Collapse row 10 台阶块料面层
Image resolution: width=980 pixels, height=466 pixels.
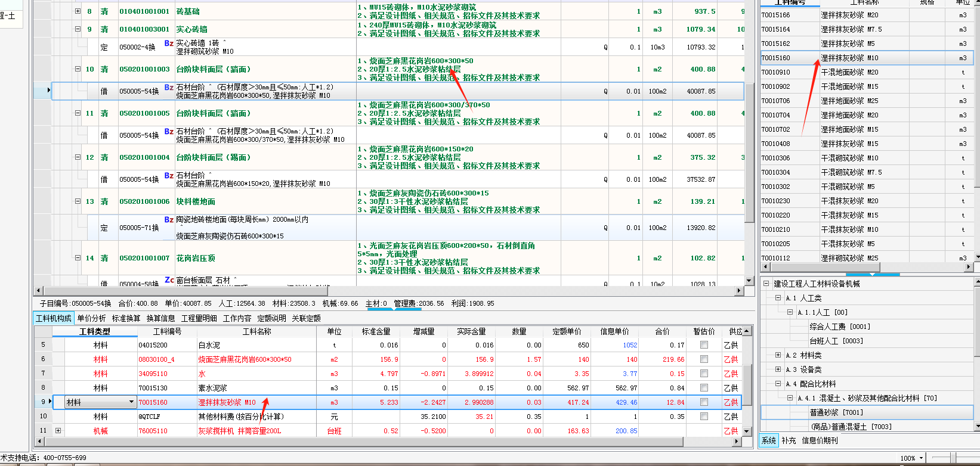click(x=78, y=69)
